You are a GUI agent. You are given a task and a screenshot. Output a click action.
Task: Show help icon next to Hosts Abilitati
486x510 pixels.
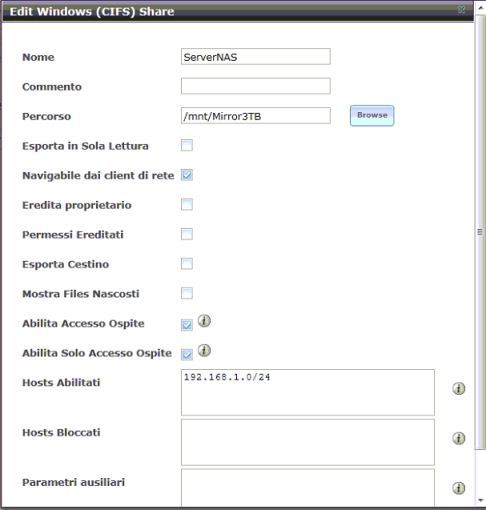459,388
